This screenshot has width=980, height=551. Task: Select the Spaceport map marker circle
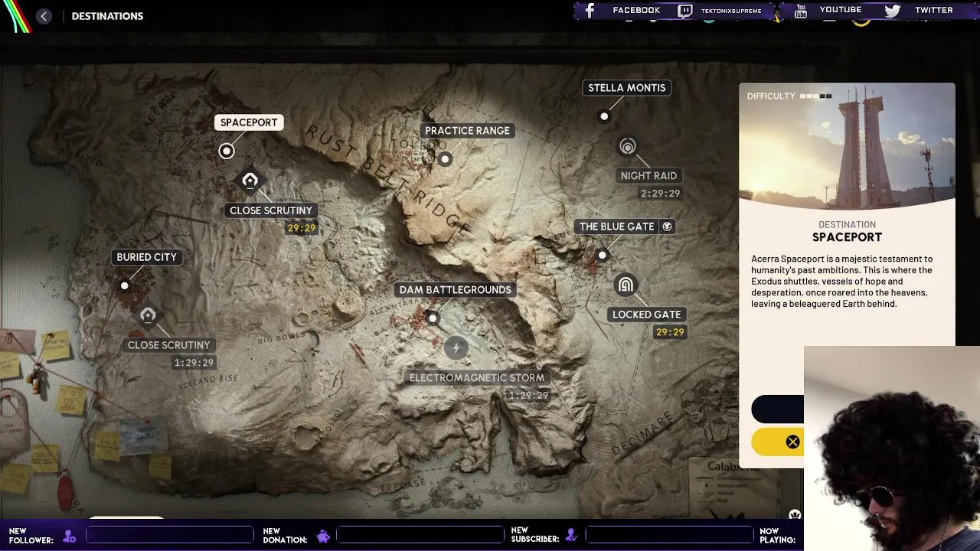[x=226, y=151]
